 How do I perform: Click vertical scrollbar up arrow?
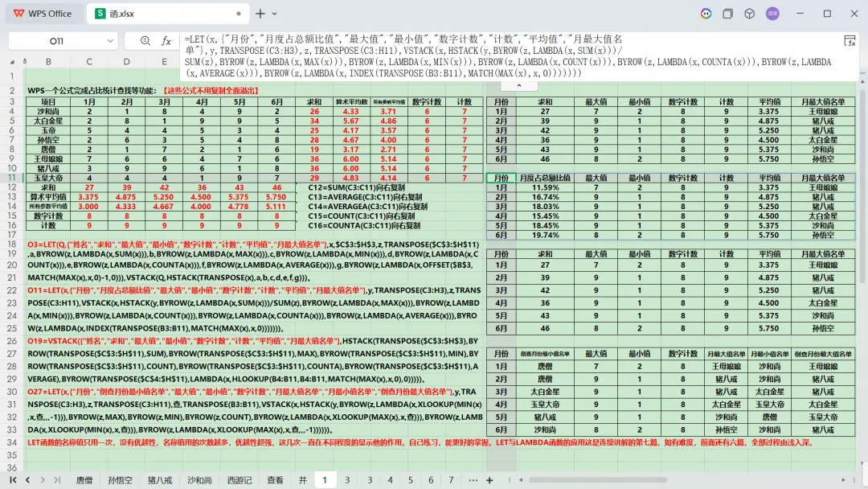click(x=862, y=82)
